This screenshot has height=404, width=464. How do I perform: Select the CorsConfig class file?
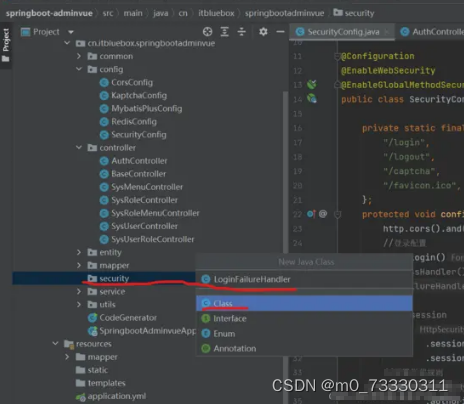[x=126, y=82]
